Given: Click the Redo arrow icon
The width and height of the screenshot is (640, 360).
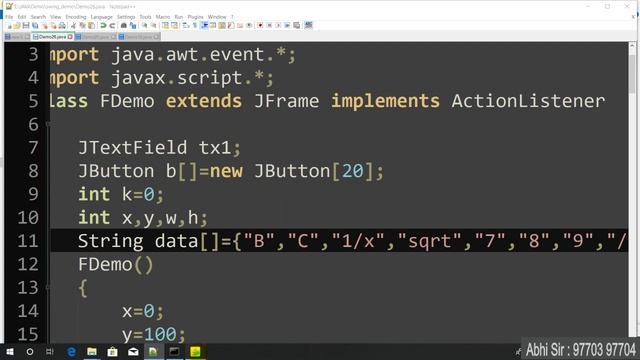Looking at the screenshot, I should click(112, 26).
